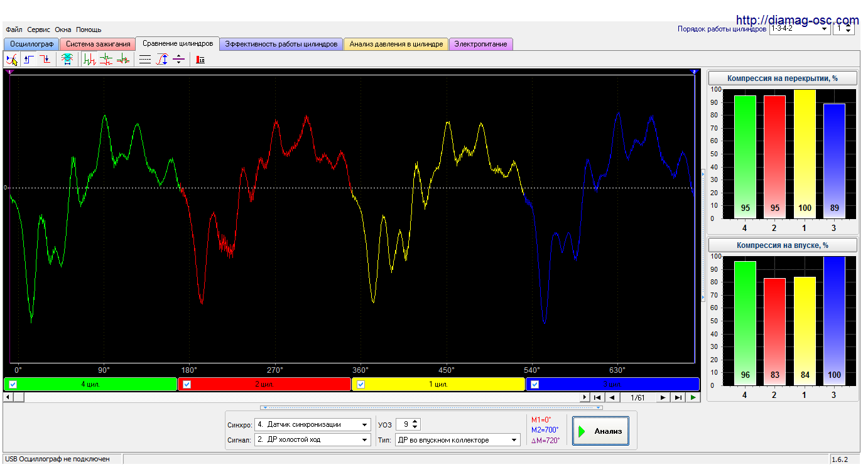
Task: Select the cursor measurement tool icon
Action: tap(11, 60)
